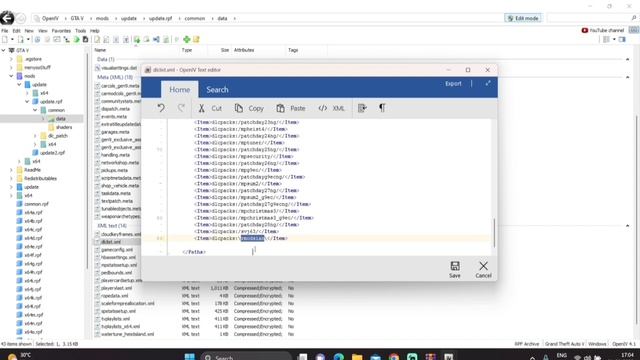Click 'mods' in the breadcrumb path
The height and width of the screenshot is (360, 640).
click(102, 18)
